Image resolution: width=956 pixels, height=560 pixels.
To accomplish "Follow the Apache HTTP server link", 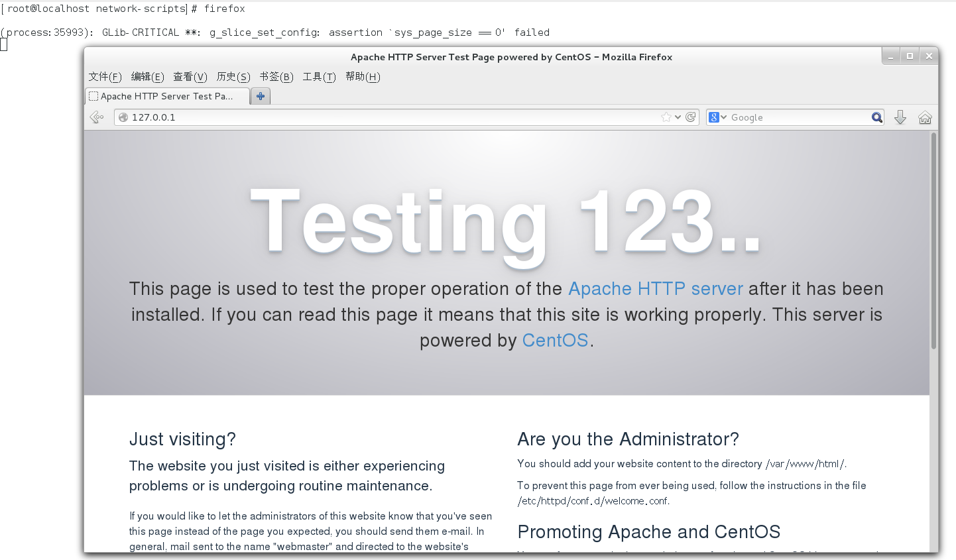I will click(656, 289).
